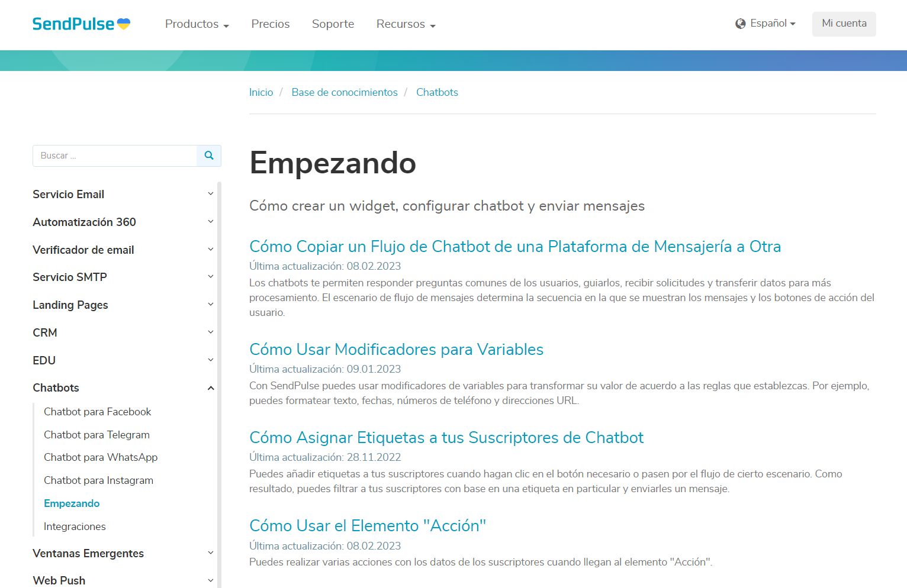This screenshot has width=907, height=588.
Task: Select Chatbot para Instagram
Action: pos(98,480)
